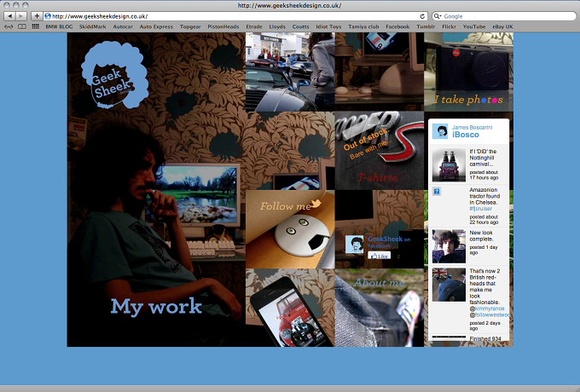The height and width of the screenshot is (392, 580).
Task: Click the GeekSheek Facebook profile picture
Action: 354,244
